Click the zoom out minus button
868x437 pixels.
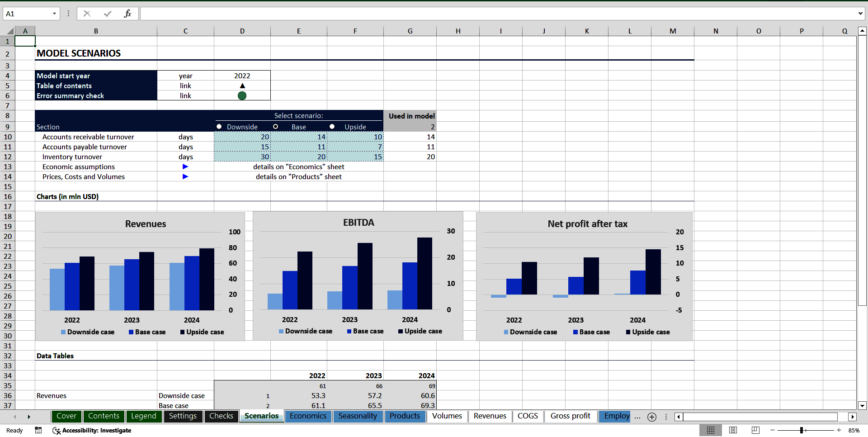(x=773, y=430)
